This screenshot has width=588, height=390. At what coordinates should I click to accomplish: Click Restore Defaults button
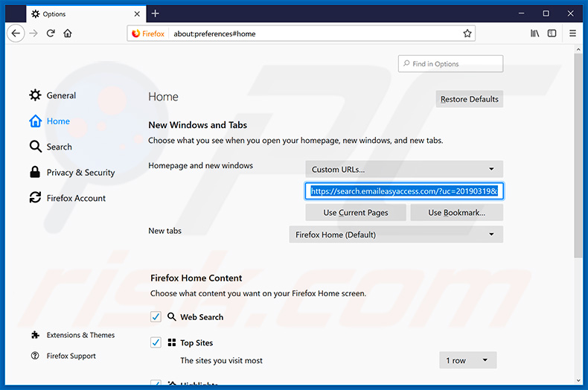click(x=469, y=99)
